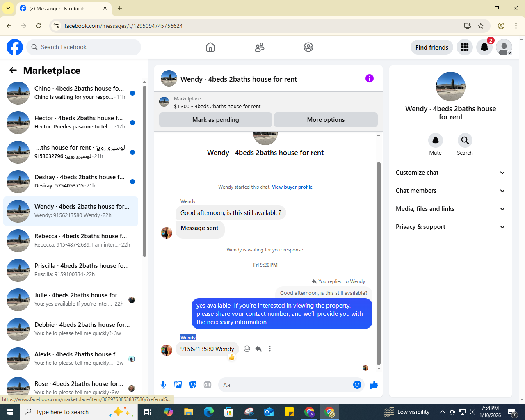Attach a photo with image icon
Viewport: 525px width, 420px height.
click(x=178, y=385)
